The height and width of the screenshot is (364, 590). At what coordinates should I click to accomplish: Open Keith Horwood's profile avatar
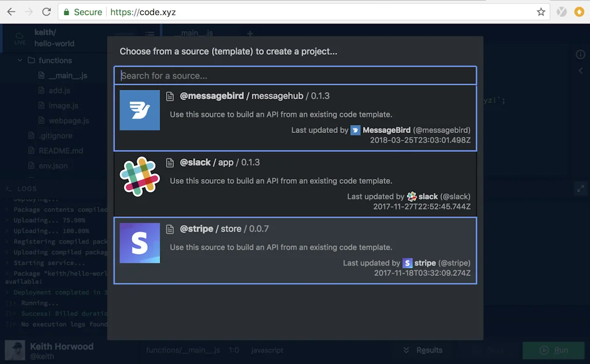pos(14,350)
